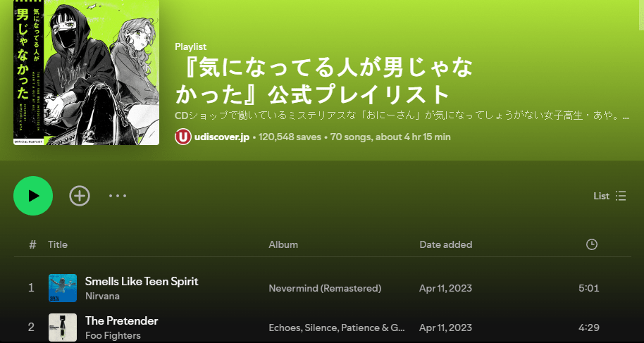Click the playlist cover artwork
The image size is (644, 343).
[x=87, y=73]
